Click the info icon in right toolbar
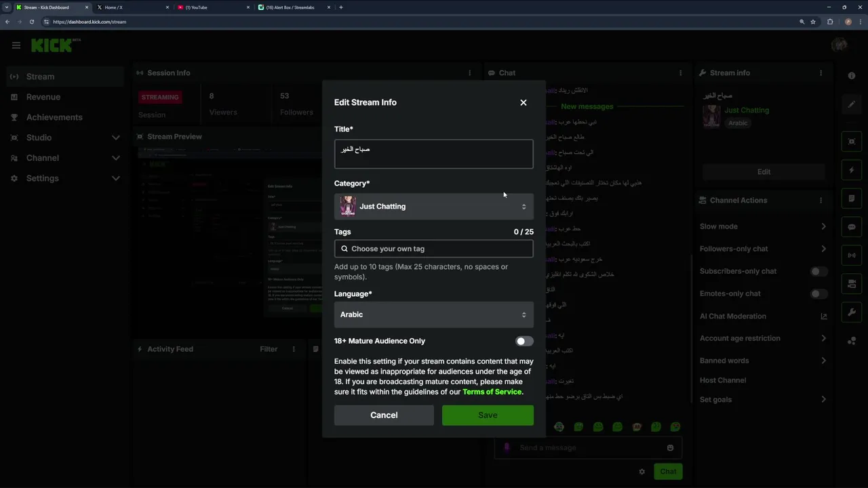Viewport: 868px width, 488px height. tap(852, 76)
